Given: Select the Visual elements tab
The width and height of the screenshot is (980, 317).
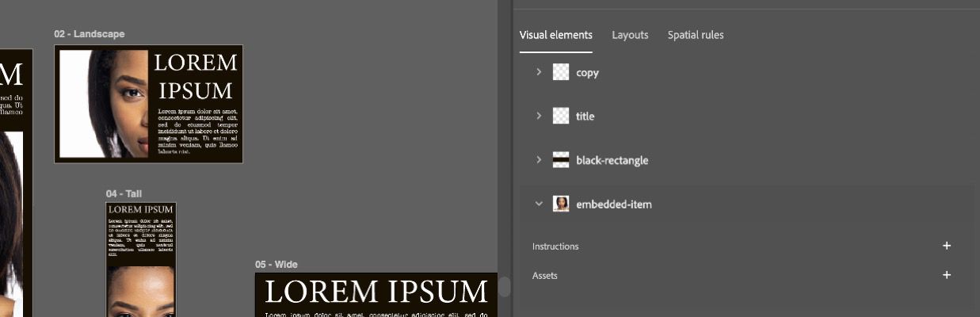Looking at the screenshot, I should 555,35.
